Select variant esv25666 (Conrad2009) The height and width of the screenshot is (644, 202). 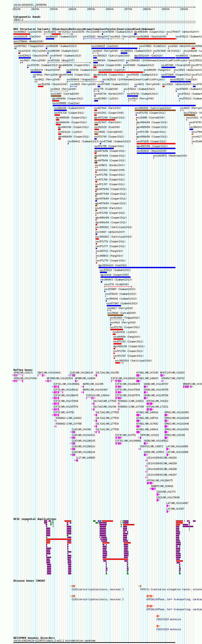coord(122,313)
